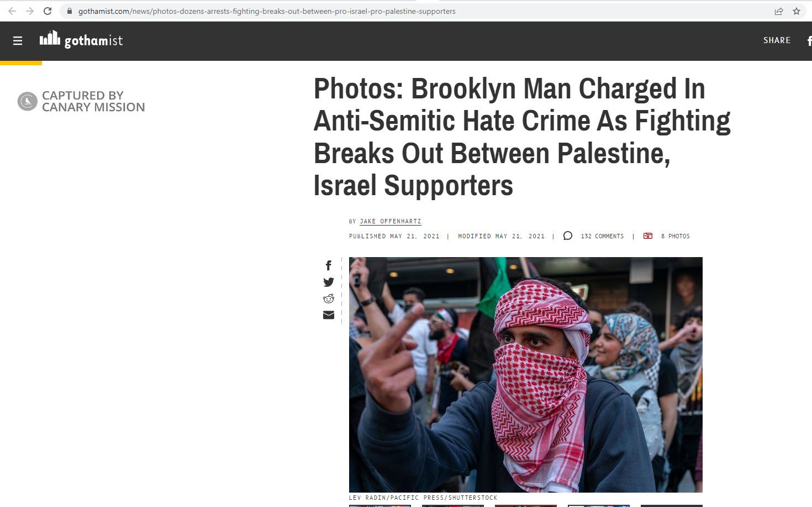This screenshot has width=812, height=507.
Task: Click the SHARE button in header
Action: click(x=777, y=40)
